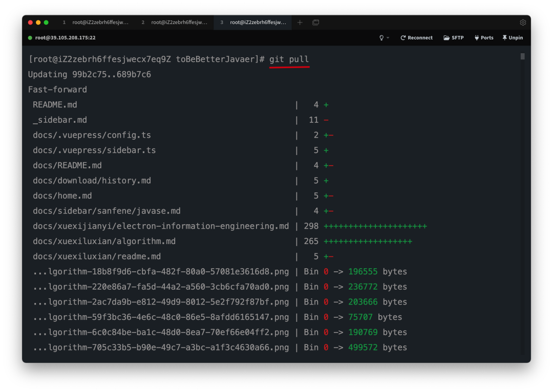The height and width of the screenshot is (392, 553).
Task: Open the split panes window icon
Action: pyautogui.click(x=315, y=22)
